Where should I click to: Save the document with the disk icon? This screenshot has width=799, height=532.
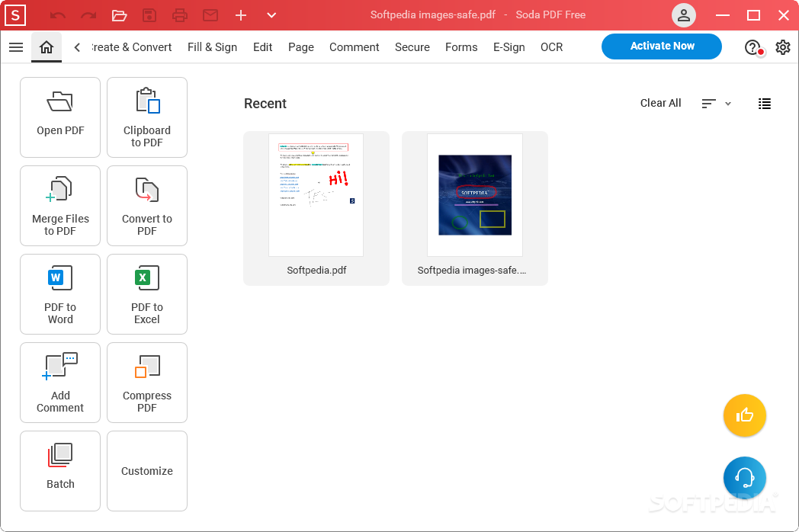(x=149, y=15)
